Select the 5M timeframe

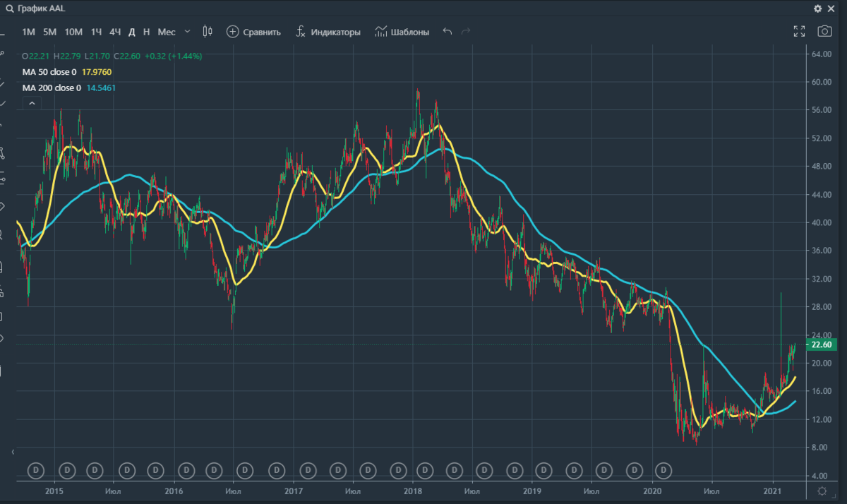[x=49, y=32]
